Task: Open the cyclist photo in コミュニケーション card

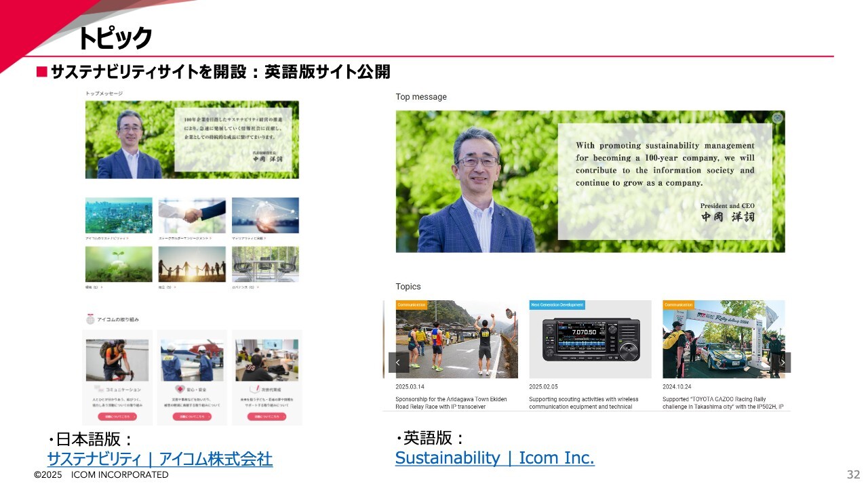Action: pos(117,360)
